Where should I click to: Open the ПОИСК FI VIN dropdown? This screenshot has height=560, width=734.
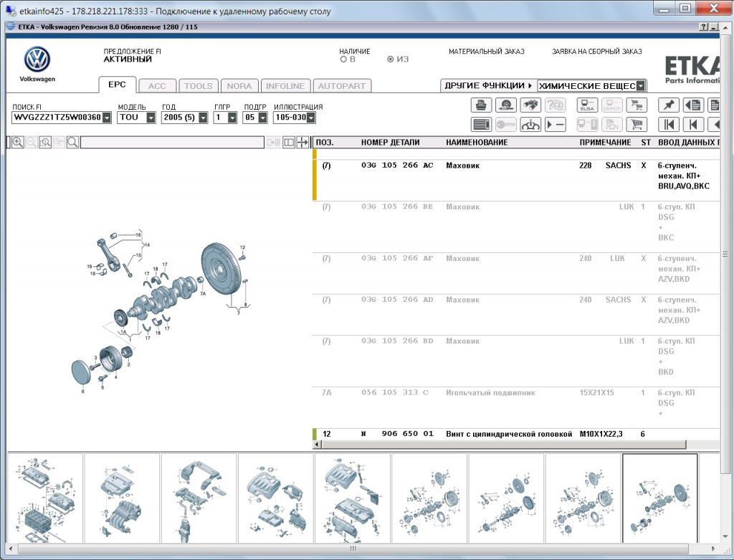point(107,118)
